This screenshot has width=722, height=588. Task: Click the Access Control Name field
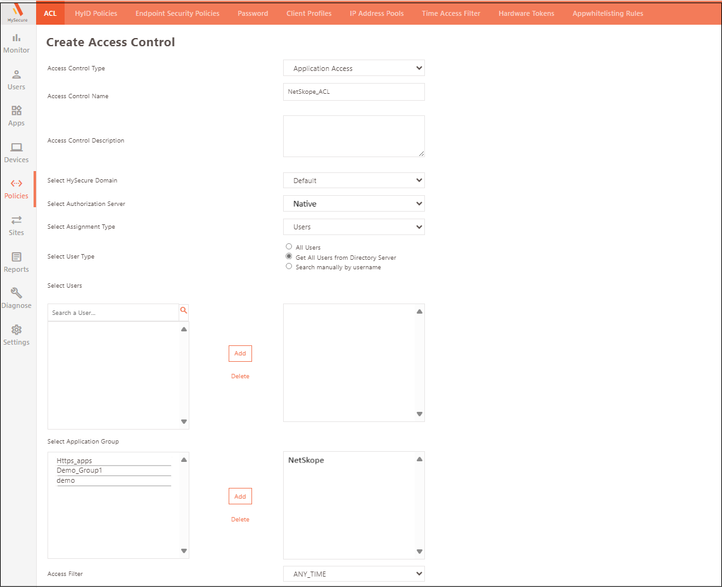(x=353, y=92)
